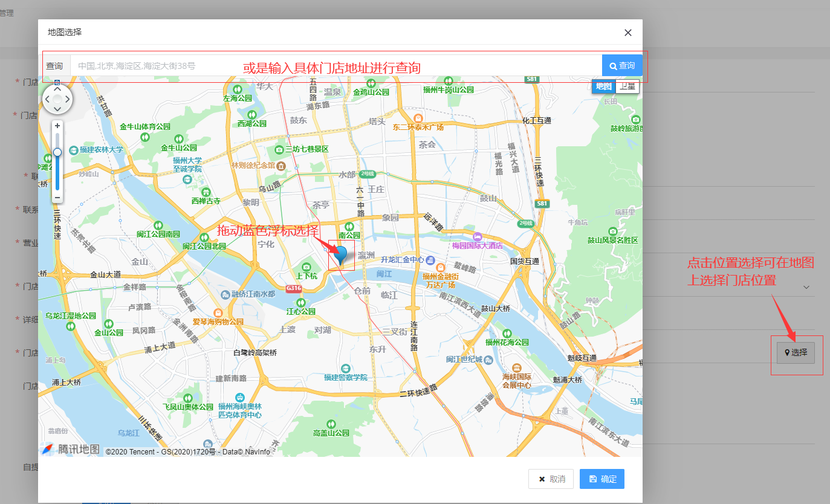
Task: Click the 福建农林大学 school icon
Action: pyautogui.click(x=74, y=150)
